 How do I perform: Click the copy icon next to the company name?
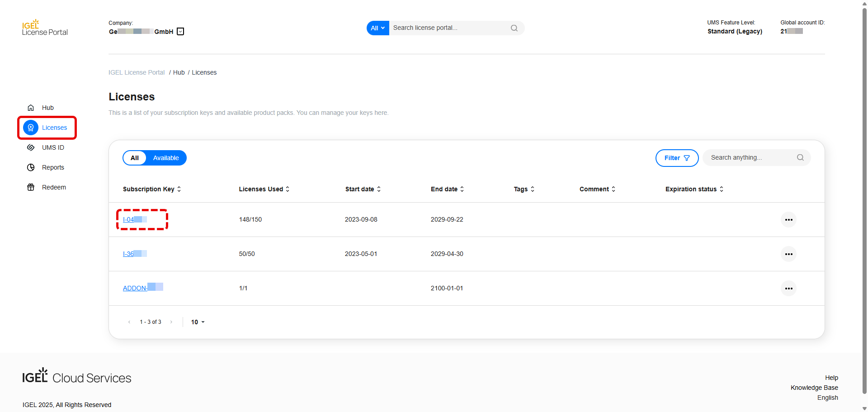(180, 31)
